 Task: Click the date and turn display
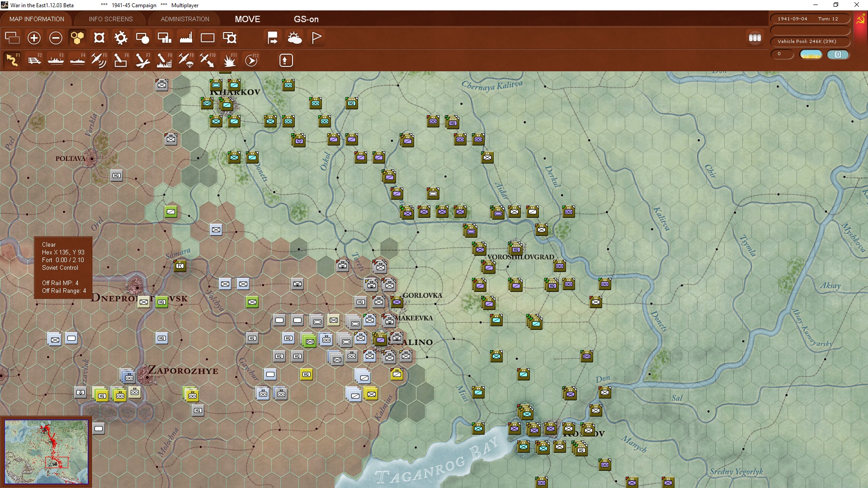tap(810, 19)
